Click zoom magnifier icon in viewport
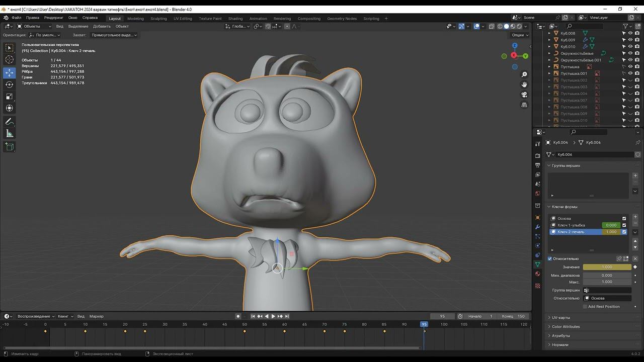This screenshot has width=644, height=362. (x=524, y=74)
